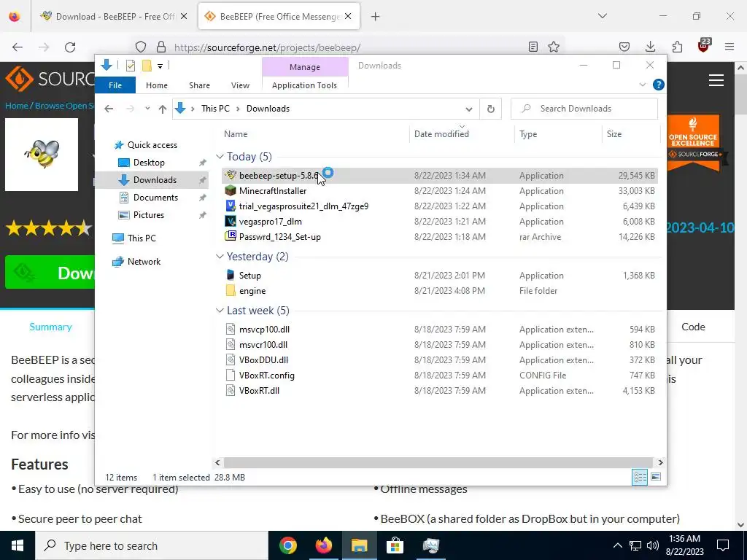
Task: Open address bar history dropdown
Action: (x=469, y=109)
